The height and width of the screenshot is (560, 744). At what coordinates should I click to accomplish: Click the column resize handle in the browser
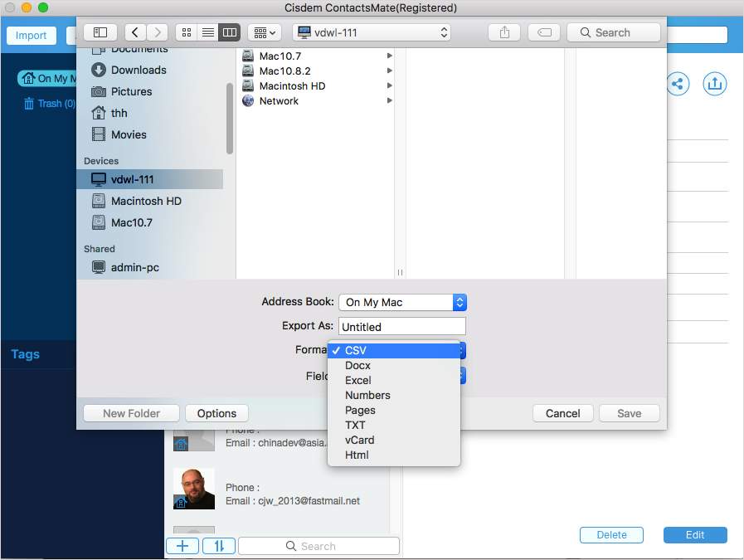[400, 272]
